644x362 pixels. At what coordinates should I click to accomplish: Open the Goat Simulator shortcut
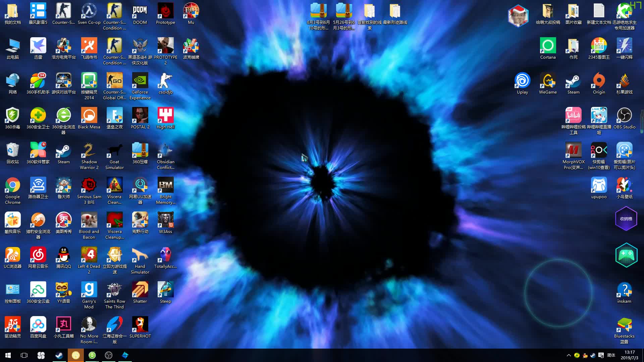[114, 156]
